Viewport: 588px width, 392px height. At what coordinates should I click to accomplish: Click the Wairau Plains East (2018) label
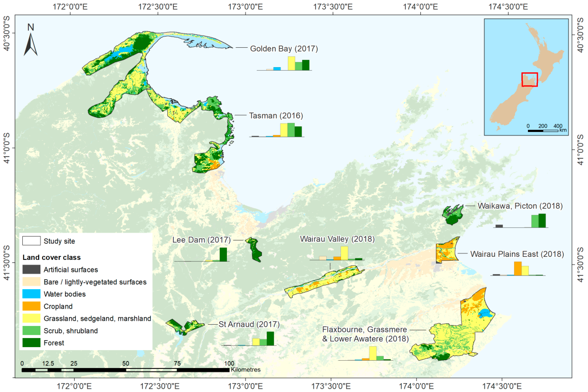tap(517, 254)
